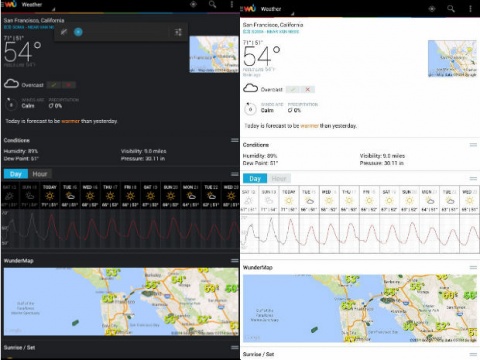
Task: Select the Day tab in light theme
Action: pos(255,178)
